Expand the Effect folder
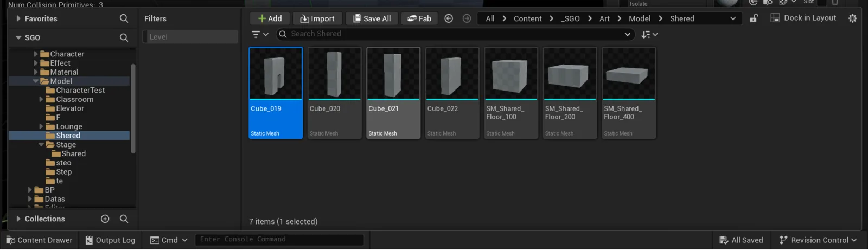 (36, 63)
